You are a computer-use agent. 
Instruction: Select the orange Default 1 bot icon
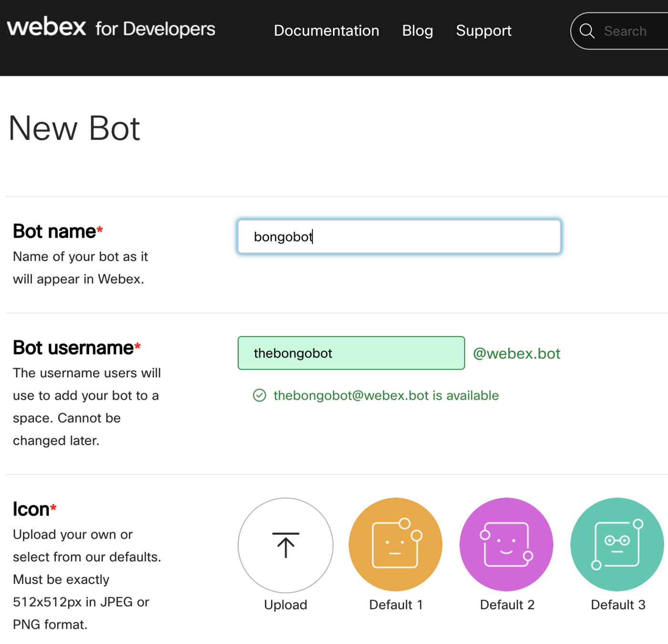coord(396,544)
